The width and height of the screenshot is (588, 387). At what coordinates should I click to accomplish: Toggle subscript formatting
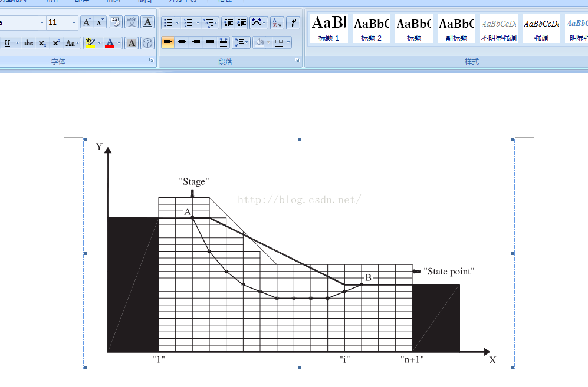[42, 43]
